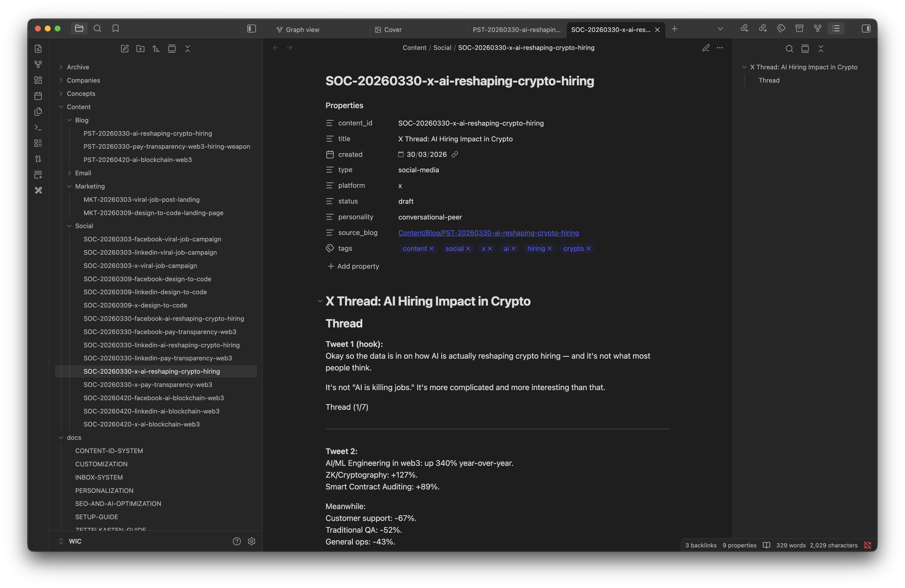The height and width of the screenshot is (588, 905).
Task: Click Social in breadcrumb path
Action: tap(442, 48)
